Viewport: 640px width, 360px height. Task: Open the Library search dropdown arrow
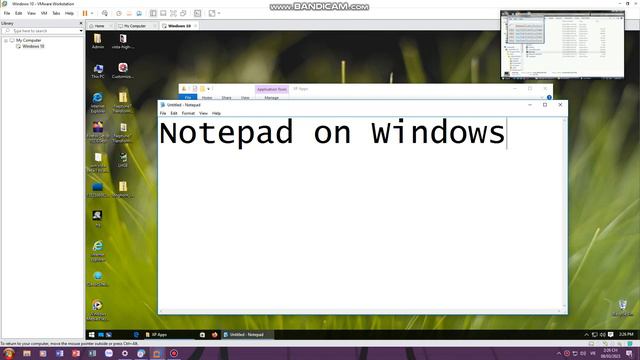(x=81, y=31)
